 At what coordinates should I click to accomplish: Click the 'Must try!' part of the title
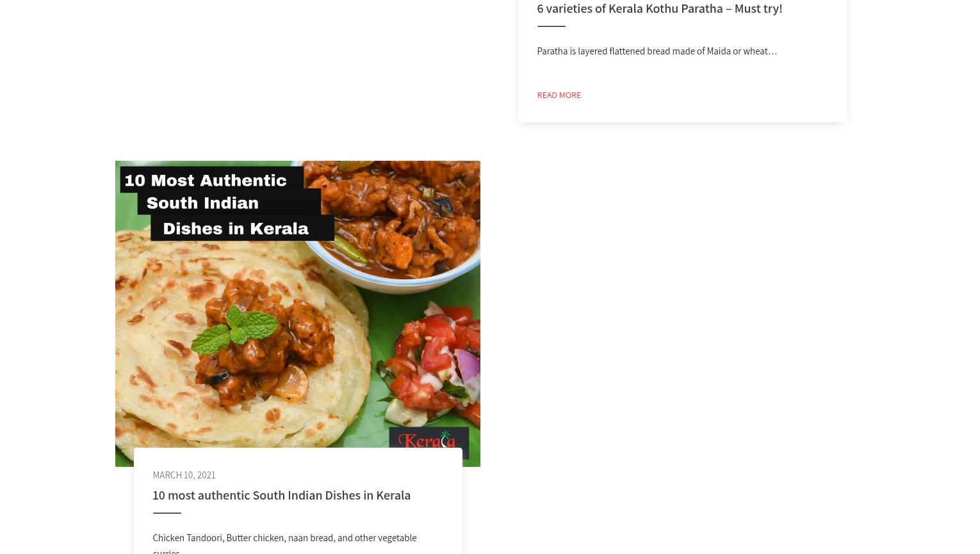(758, 8)
